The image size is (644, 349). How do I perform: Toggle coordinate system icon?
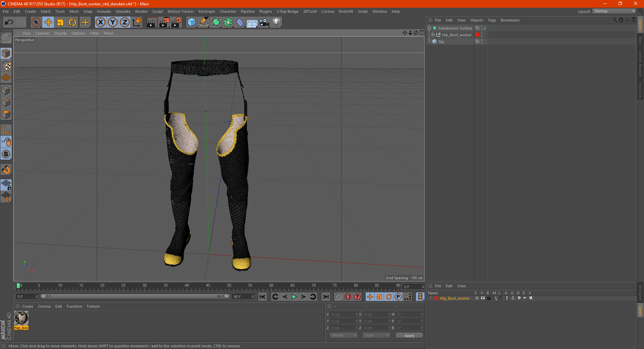click(x=137, y=22)
